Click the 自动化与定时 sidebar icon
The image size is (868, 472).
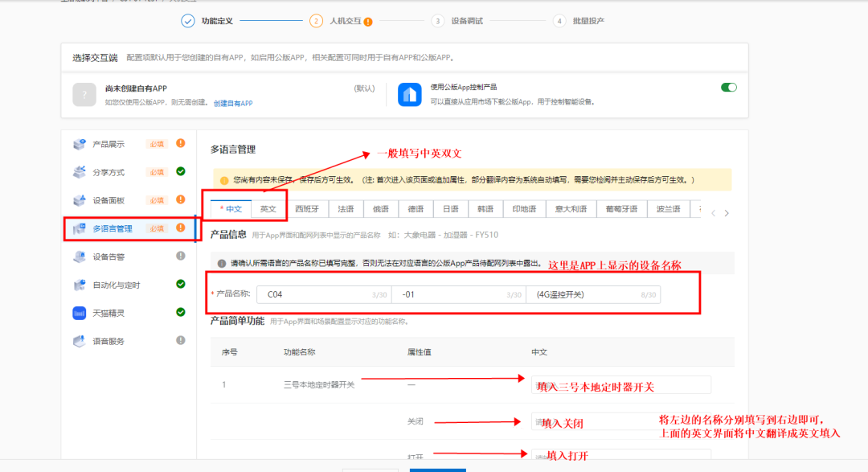(x=79, y=285)
